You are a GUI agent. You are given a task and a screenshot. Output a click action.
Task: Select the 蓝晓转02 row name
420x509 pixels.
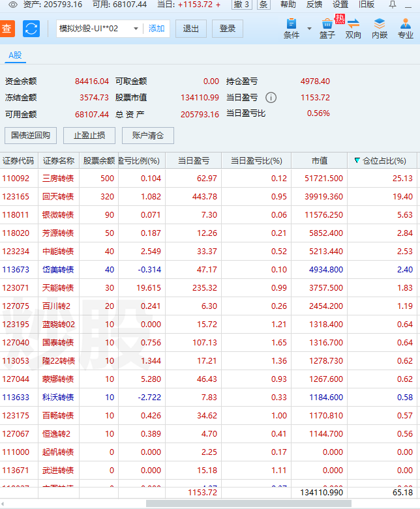click(59, 324)
